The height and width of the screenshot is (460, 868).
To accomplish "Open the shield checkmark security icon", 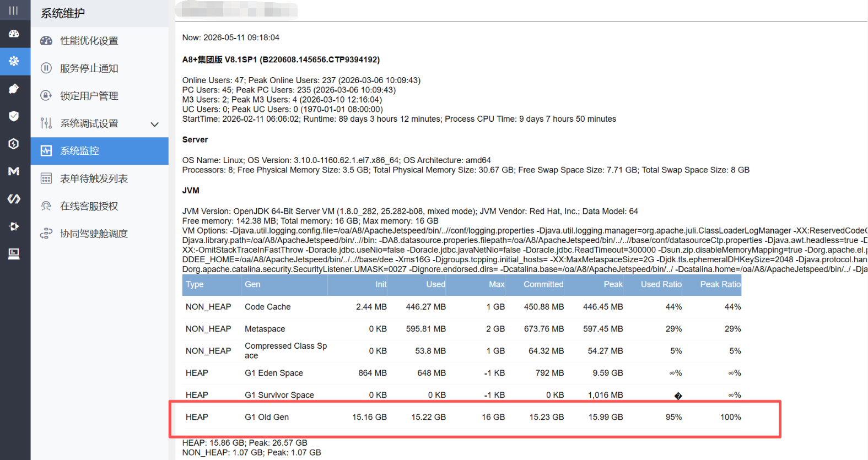I will 14,116.
